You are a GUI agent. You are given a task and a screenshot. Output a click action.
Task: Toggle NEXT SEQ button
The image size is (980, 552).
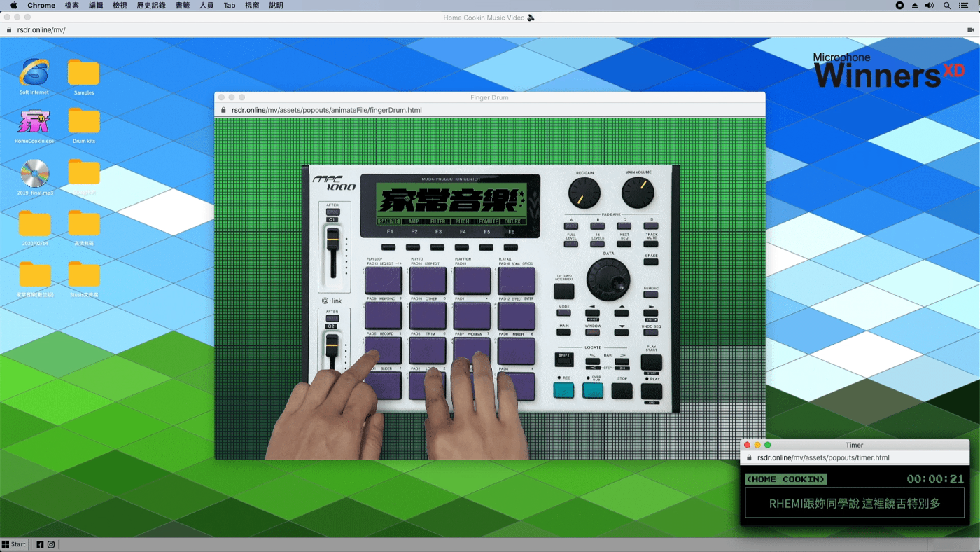(624, 244)
